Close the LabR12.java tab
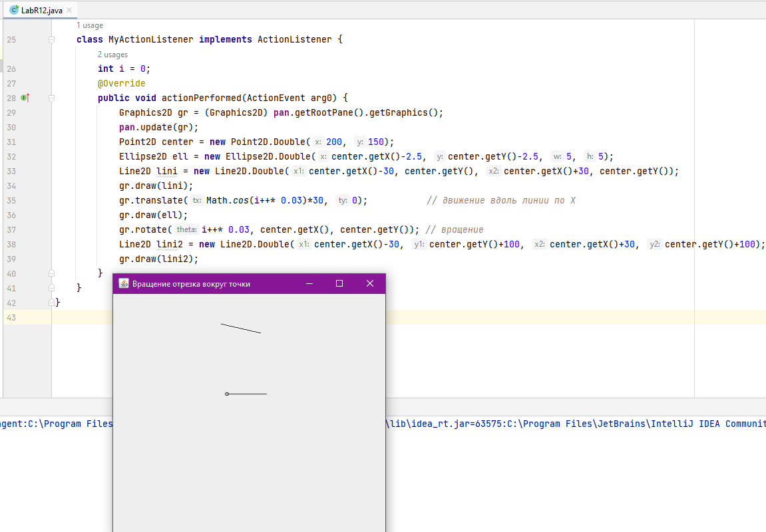The image size is (766, 532). (x=69, y=10)
